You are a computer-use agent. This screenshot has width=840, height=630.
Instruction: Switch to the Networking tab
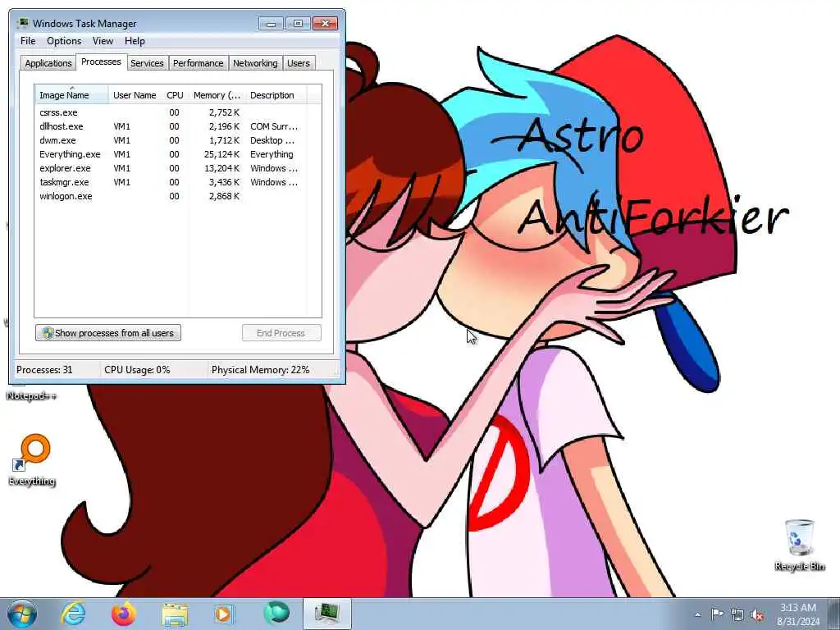coord(255,62)
